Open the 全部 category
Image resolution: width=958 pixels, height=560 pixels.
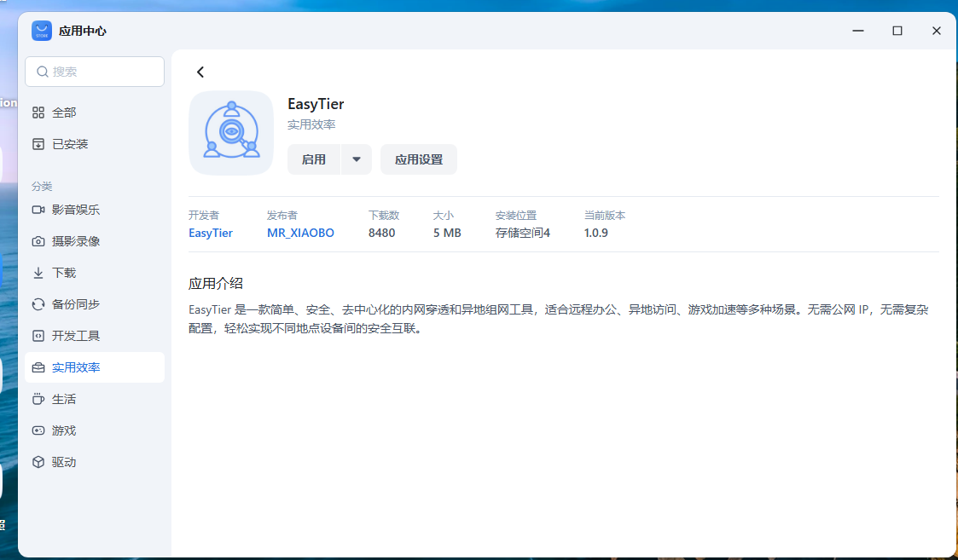tap(95, 113)
